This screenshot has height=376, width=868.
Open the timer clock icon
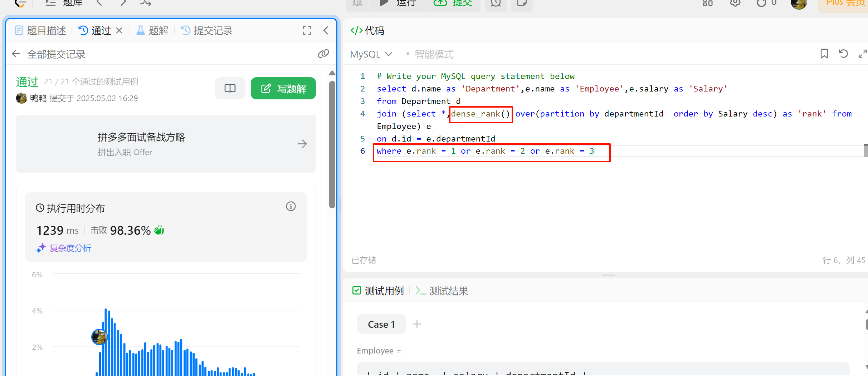coord(496,4)
